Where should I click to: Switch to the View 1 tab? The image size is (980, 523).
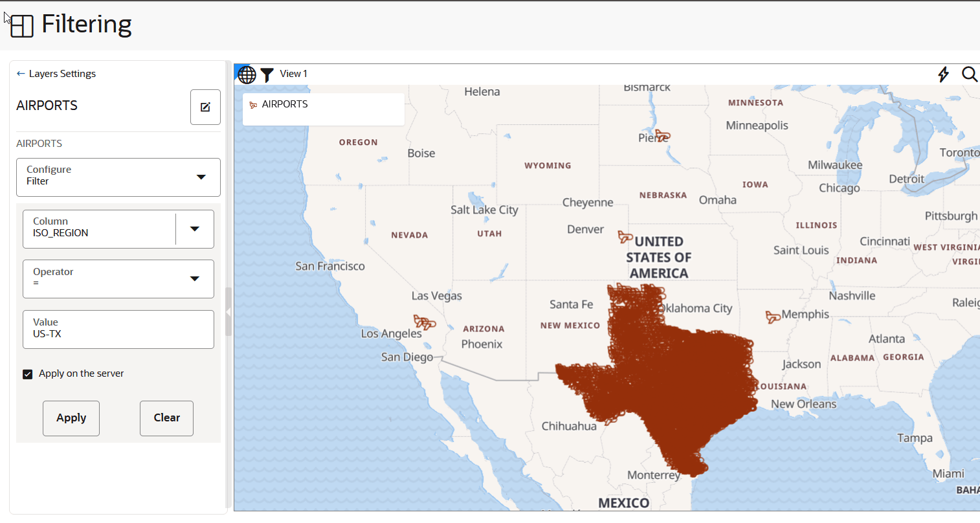point(293,73)
